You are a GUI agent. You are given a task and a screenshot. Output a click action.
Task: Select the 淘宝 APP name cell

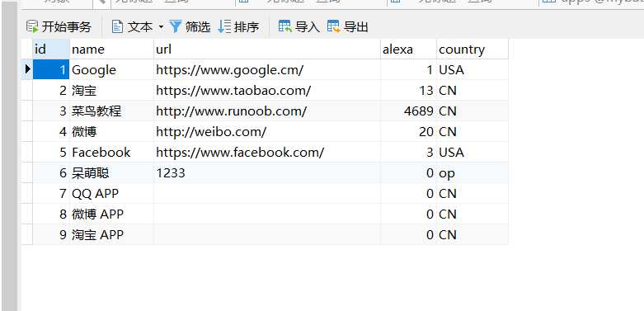(x=111, y=234)
